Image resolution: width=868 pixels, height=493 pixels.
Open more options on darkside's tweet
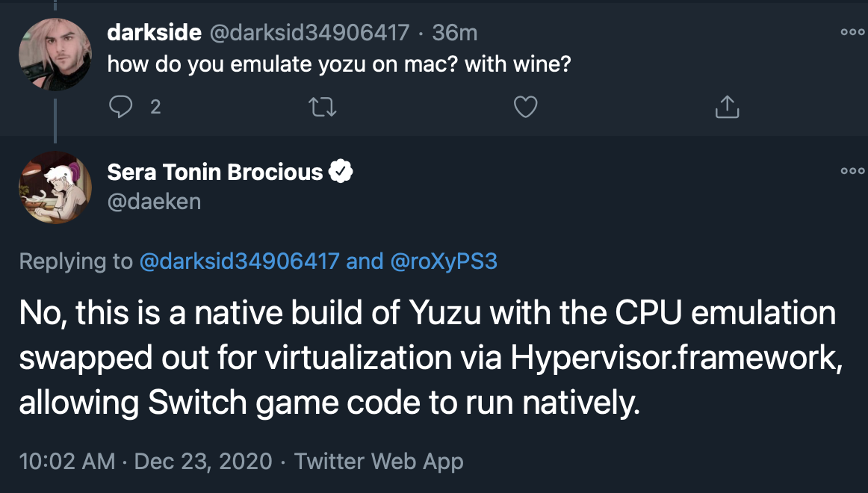(x=852, y=32)
